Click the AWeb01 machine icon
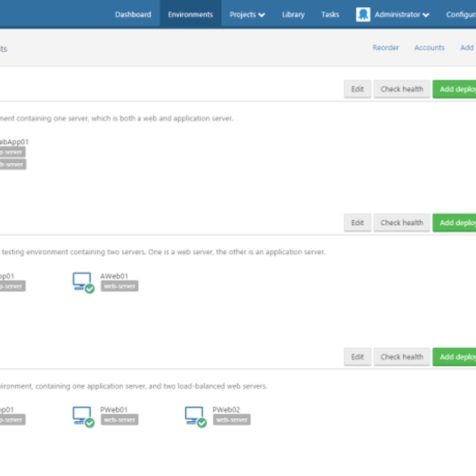476x476 pixels. tap(82, 280)
